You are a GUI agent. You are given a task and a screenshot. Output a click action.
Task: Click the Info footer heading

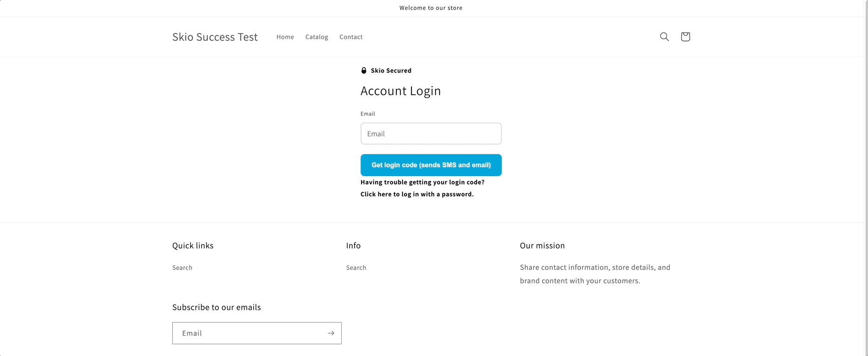(354, 245)
